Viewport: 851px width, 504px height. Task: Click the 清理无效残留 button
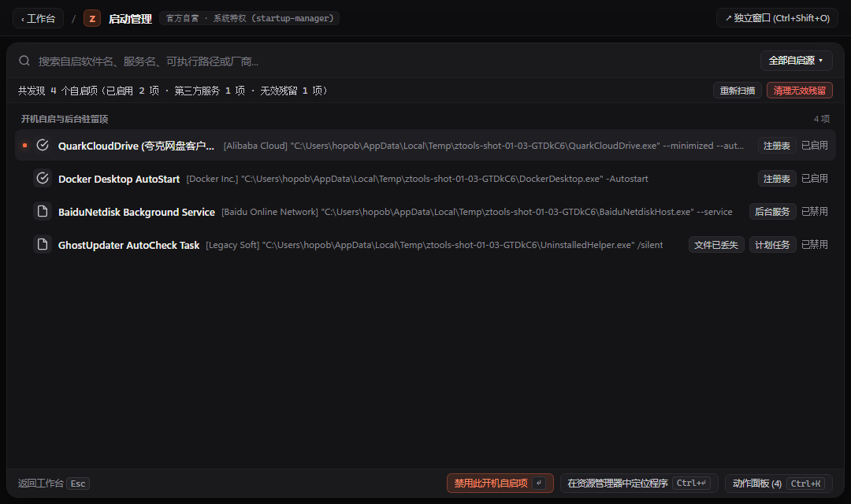tap(800, 91)
